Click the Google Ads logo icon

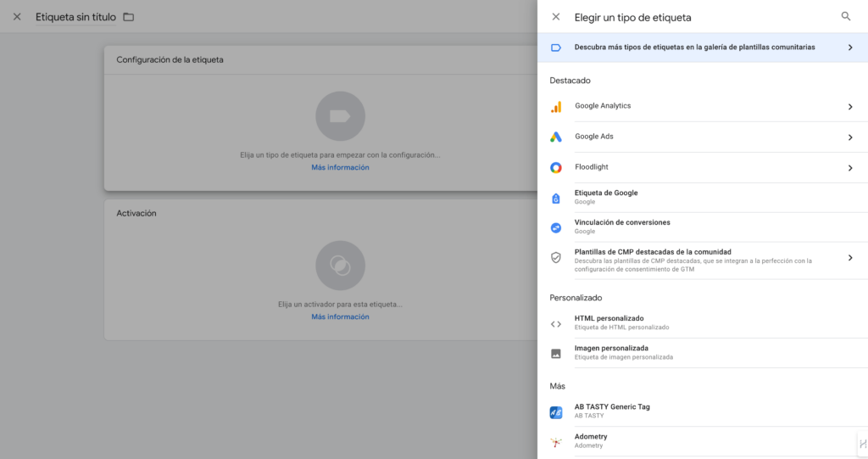[x=556, y=137]
